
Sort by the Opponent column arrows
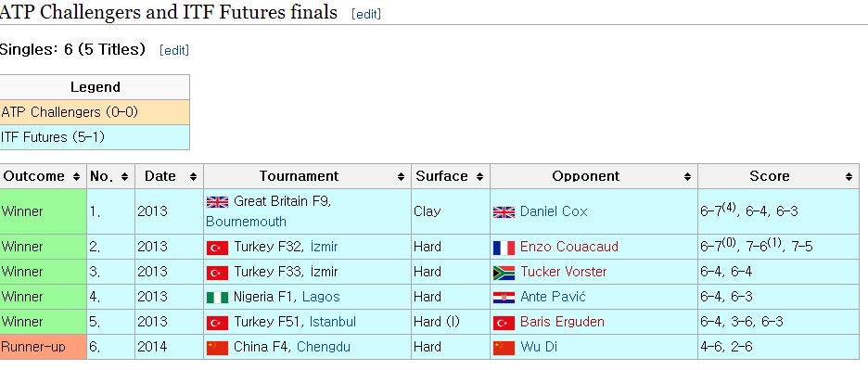click(687, 177)
